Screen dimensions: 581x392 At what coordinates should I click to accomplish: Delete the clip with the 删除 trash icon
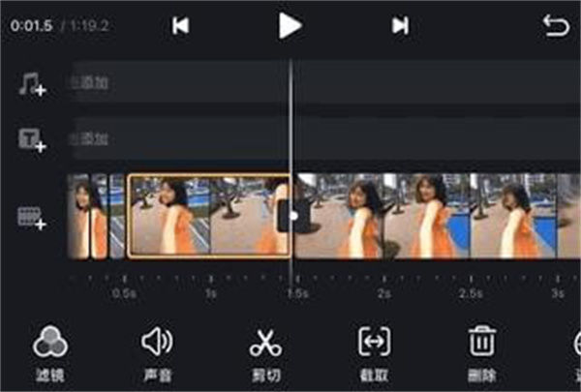coord(481,354)
